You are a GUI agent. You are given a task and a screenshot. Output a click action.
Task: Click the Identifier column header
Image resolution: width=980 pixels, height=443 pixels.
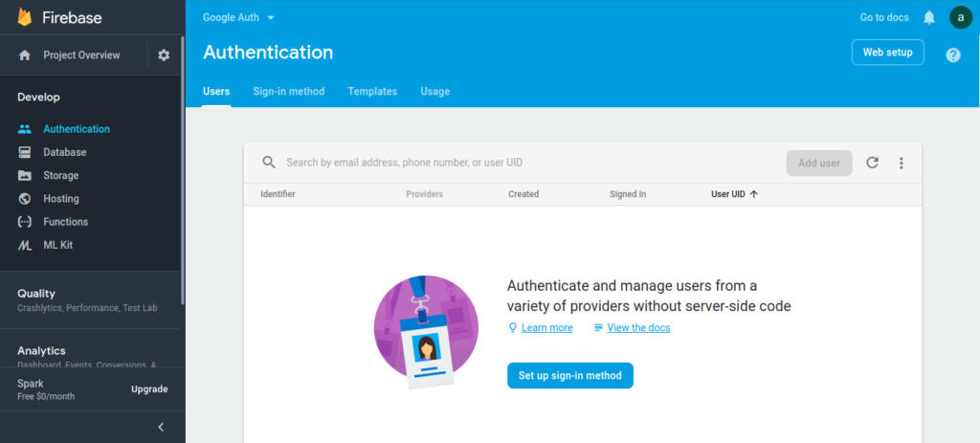point(278,194)
